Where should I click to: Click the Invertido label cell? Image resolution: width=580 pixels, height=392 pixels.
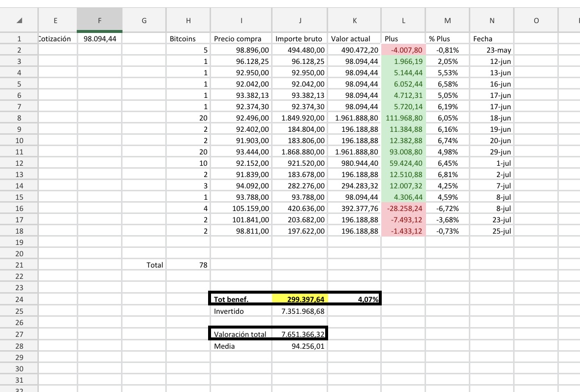241,311
